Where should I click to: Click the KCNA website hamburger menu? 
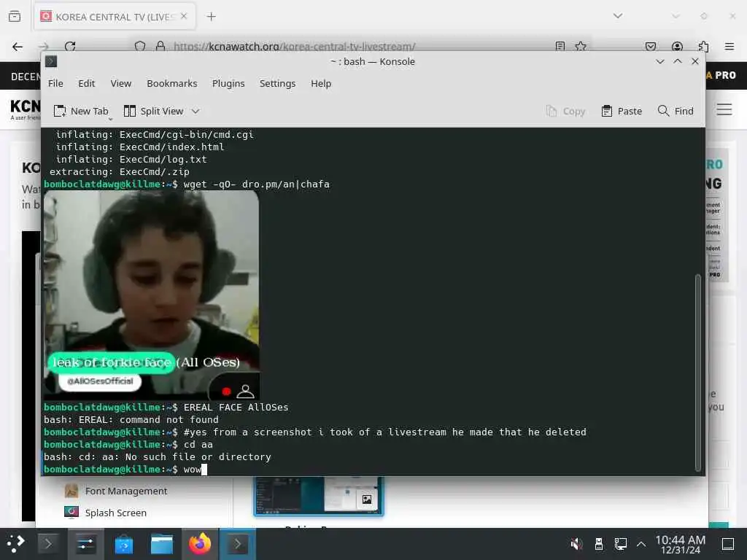click(x=724, y=109)
